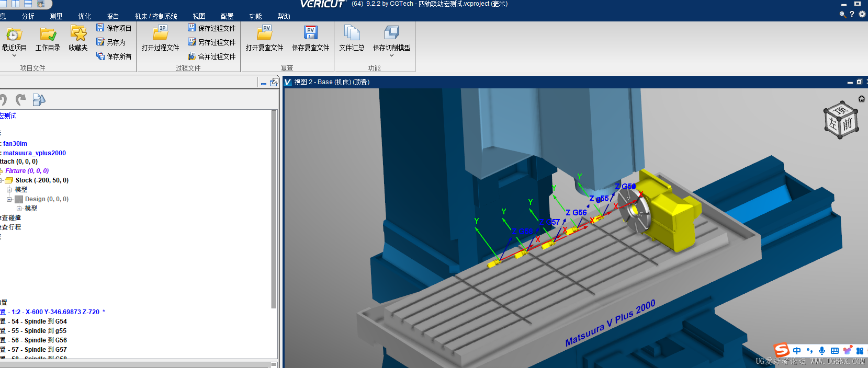Viewport: 868px width, 368px height.
Task: Open the 帮助 menu tab
Action: pos(284,16)
